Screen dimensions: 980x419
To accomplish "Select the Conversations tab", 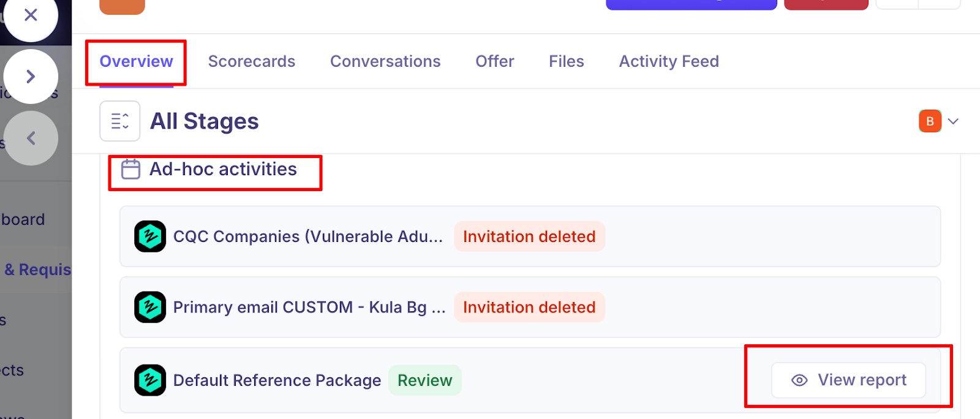I will pos(385,61).
